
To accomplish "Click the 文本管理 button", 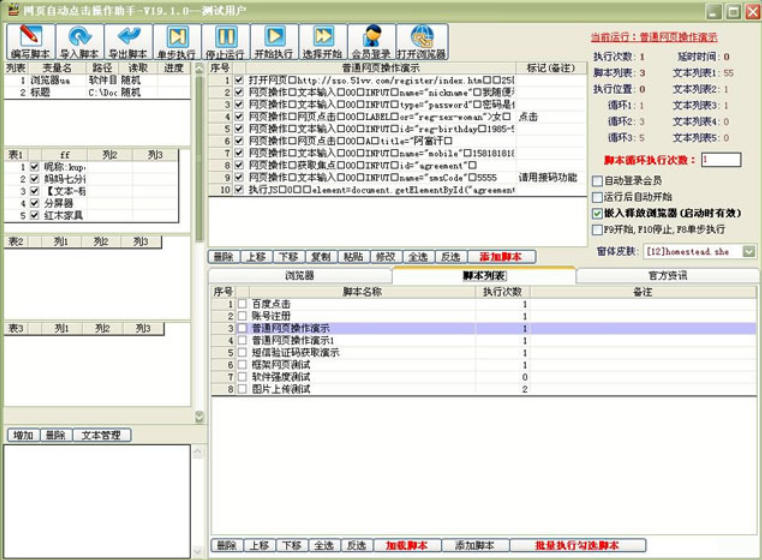I will (106, 436).
